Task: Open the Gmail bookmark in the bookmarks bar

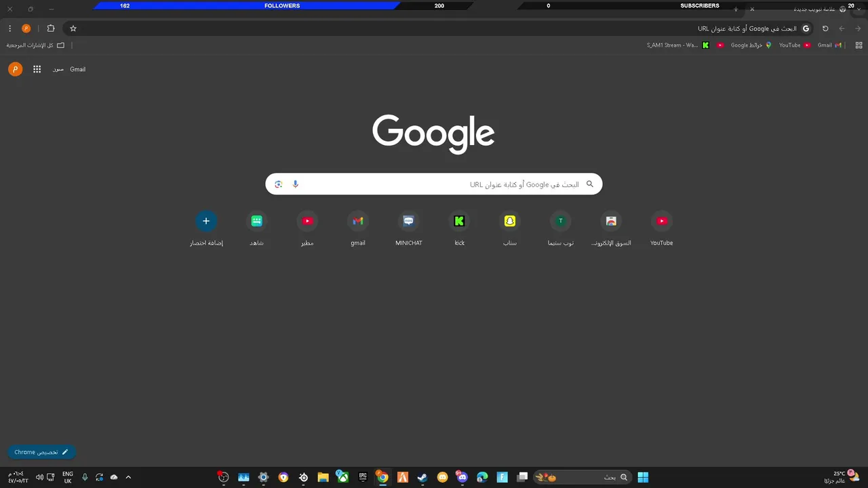Action: (828, 45)
